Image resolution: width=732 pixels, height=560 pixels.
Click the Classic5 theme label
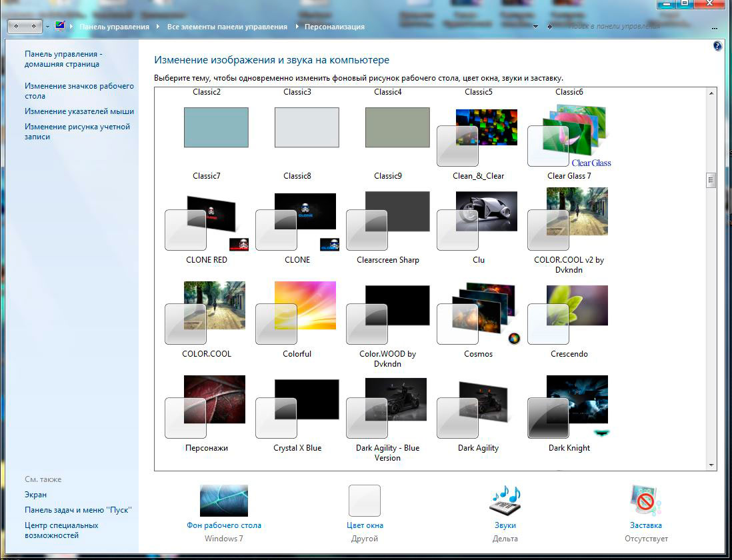click(x=479, y=92)
